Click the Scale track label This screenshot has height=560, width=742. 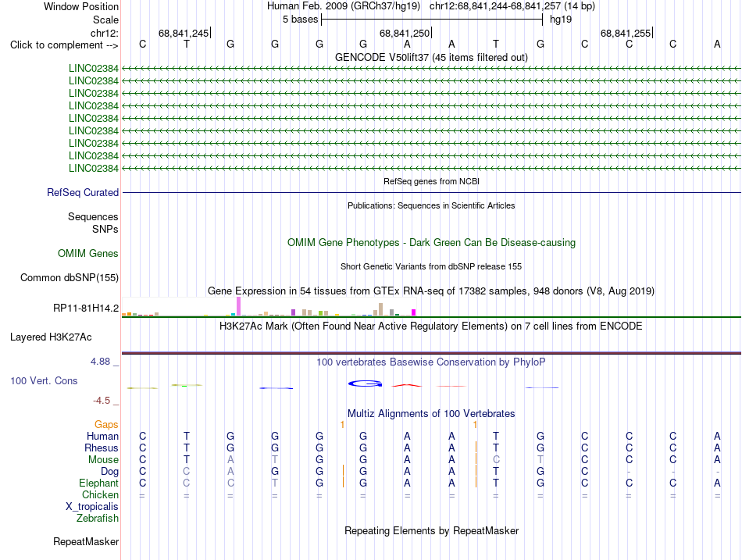point(105,20)
